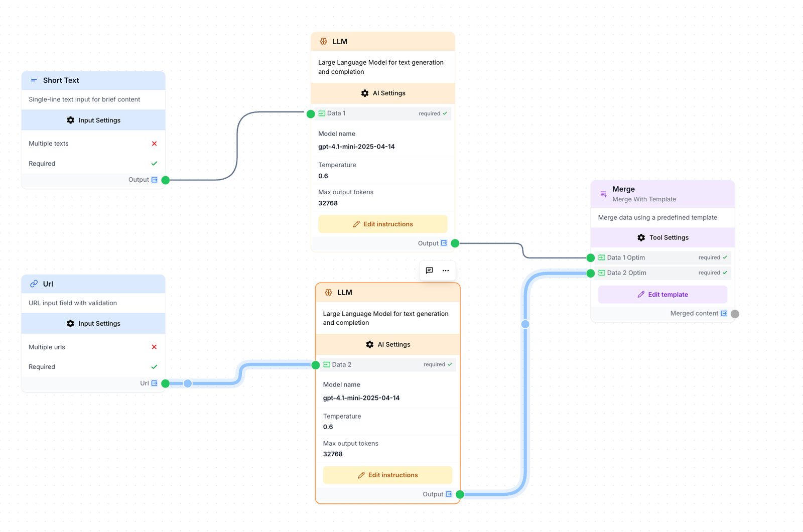Viewport: 803px width, 532px height.
Task: Open AI Settings on the lower LLM node
Action: click(x=388, y=345)
